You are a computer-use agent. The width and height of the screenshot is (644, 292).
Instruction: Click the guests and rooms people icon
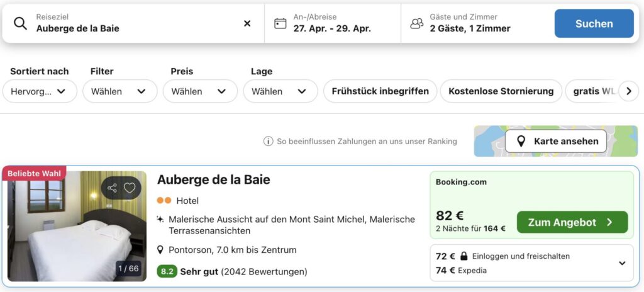[416, 23]
